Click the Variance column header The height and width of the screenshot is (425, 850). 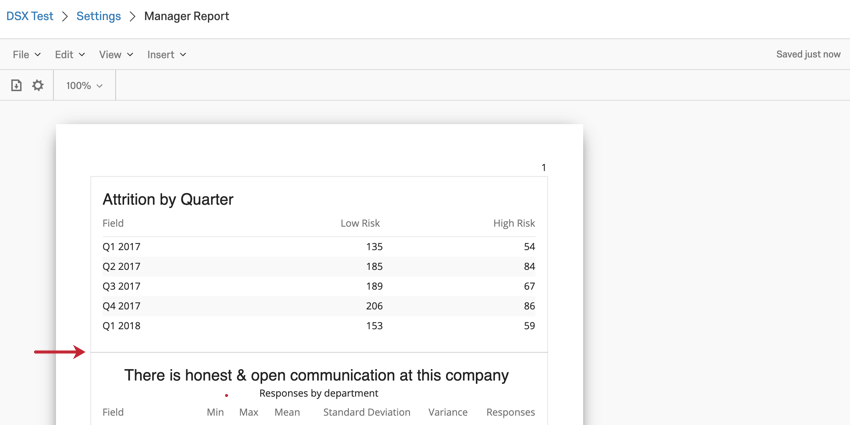tap(447, 412)
